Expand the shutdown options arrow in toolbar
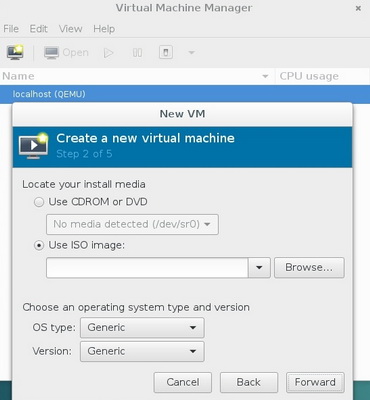This screenshot has height=400, width=370. (x=191, y=52)
